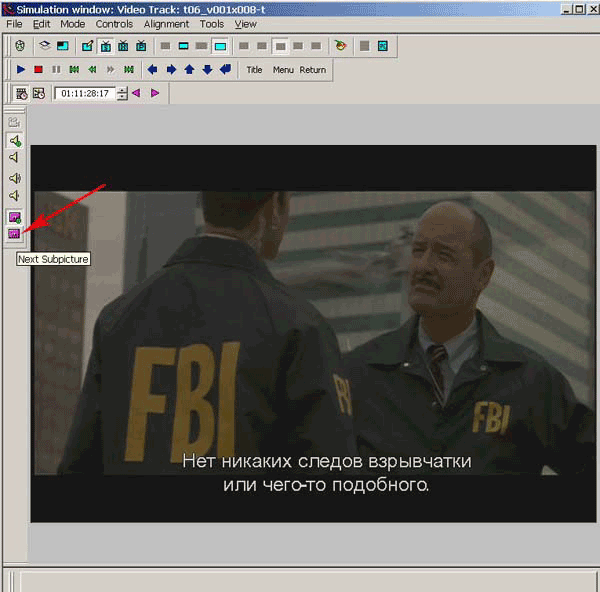Pause playback with the Pause button
Image resolution: width=600 pixels, height=592 pixels.
pyautogui.click(x=56, y=70)
